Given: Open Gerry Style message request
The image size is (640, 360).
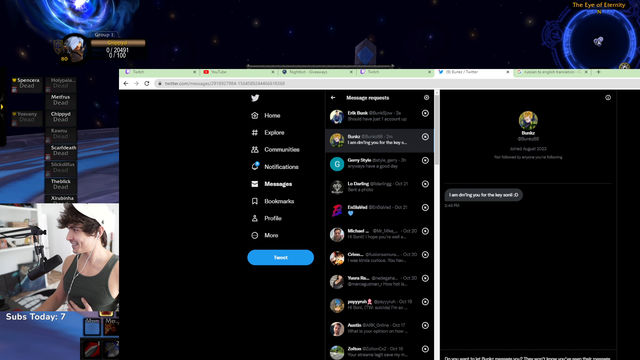Looking at the screenshot, I should 380,164.
